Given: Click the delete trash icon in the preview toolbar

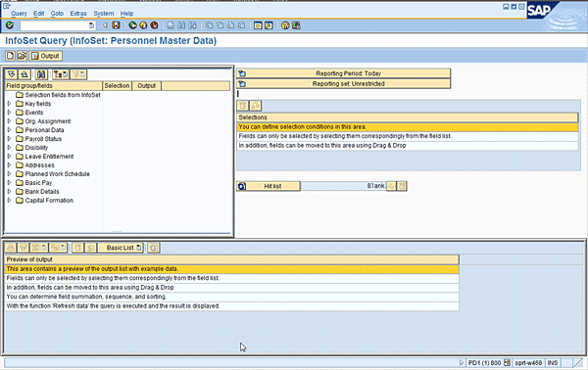Looking at the screenshot, I should tap(77, 248).
